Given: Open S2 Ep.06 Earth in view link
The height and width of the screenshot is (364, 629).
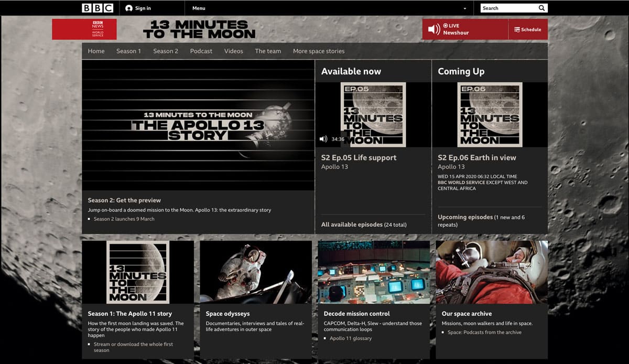Looking at the screenshot, I should point(477,158).
